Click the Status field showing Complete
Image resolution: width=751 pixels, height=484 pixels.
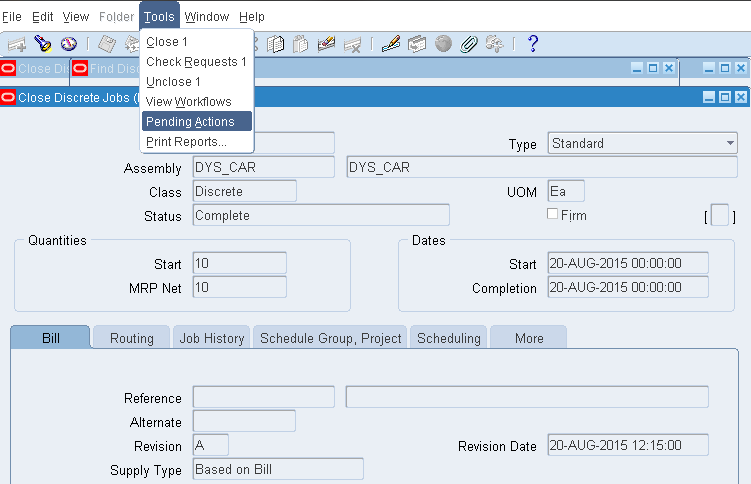(321, 215)
